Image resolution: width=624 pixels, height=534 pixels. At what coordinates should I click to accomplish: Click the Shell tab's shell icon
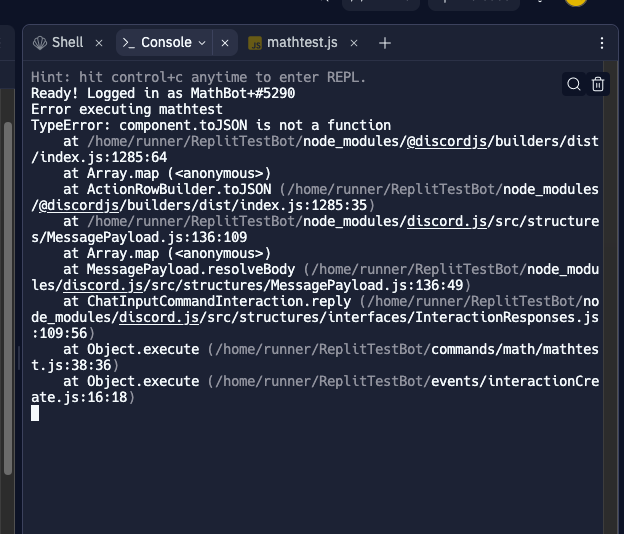(40, 43)
